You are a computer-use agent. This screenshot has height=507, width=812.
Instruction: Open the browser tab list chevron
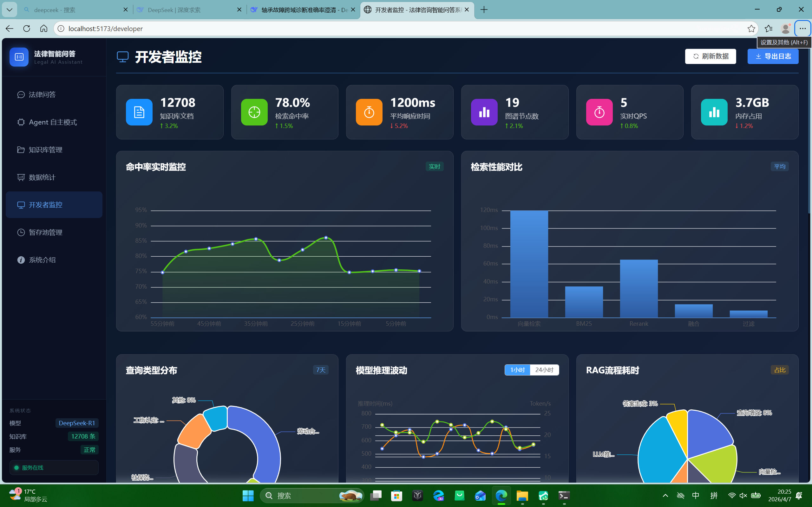(x=10, y=10)
